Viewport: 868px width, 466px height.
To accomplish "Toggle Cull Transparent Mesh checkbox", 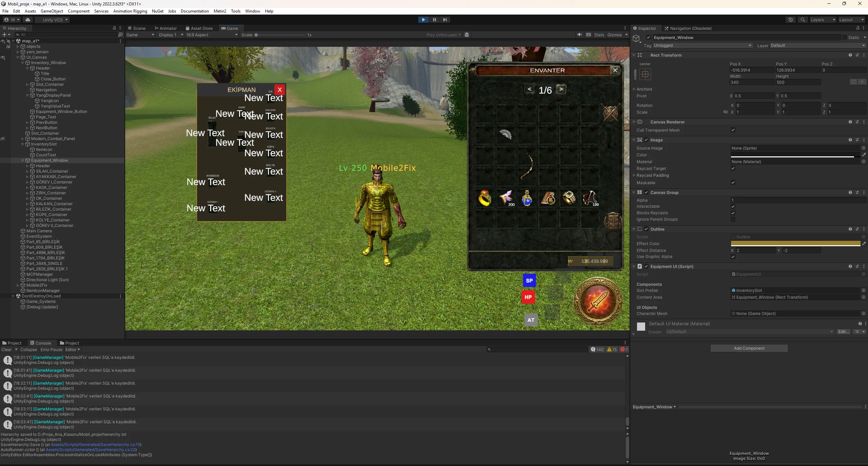I will [x=733, y=130].
